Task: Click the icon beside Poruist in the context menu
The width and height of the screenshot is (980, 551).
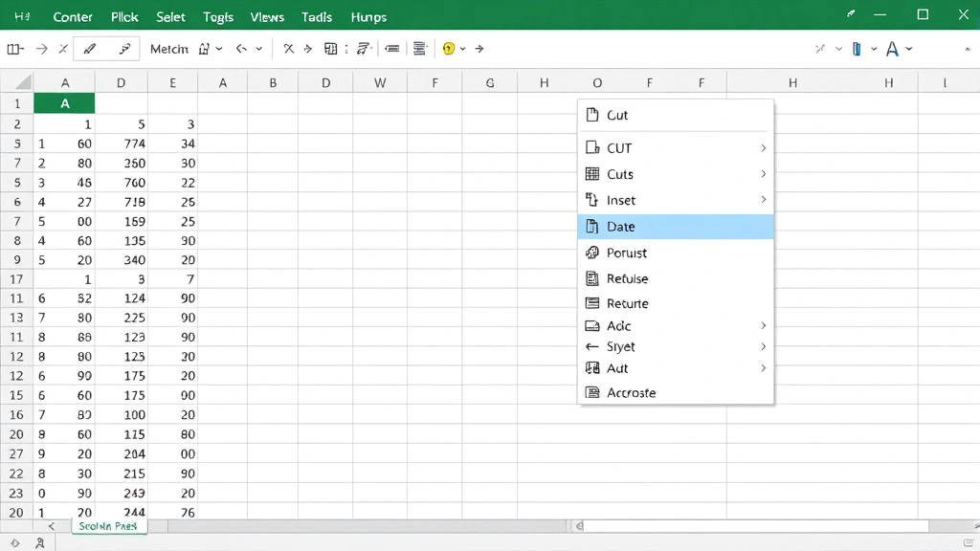Action: (x=591, y=253)
